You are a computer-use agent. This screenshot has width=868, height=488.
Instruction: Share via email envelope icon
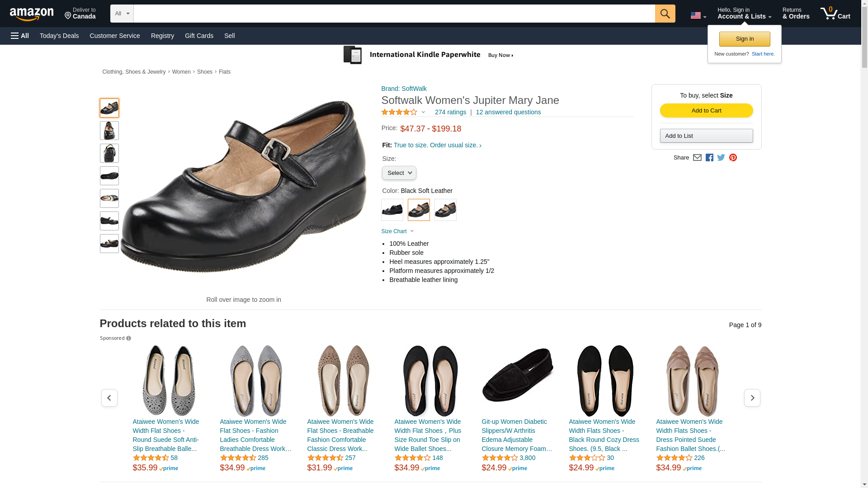pos(697,158)
